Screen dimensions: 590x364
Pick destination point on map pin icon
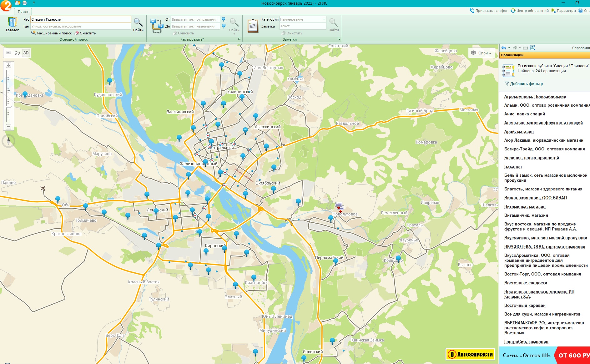pyautogui.click(x=224, y=26)
